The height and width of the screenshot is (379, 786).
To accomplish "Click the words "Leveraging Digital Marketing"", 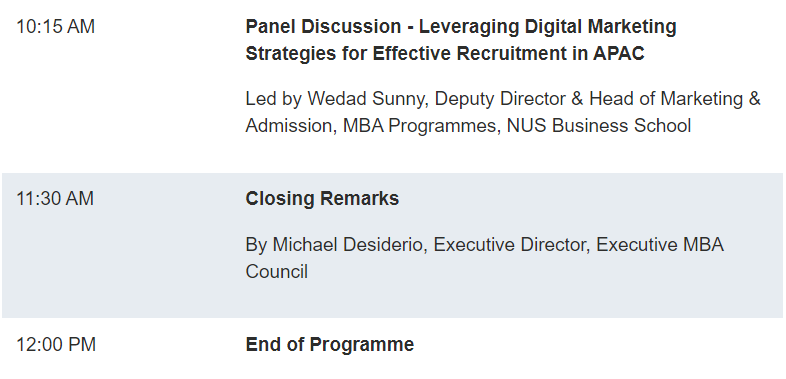I will click(547, 27).
